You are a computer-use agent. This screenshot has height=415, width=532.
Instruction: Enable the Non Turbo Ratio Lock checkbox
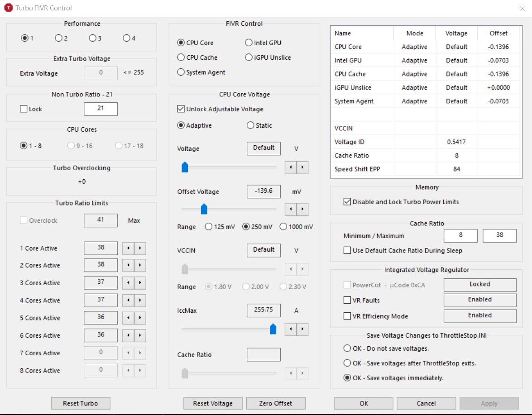pos(24,109)
